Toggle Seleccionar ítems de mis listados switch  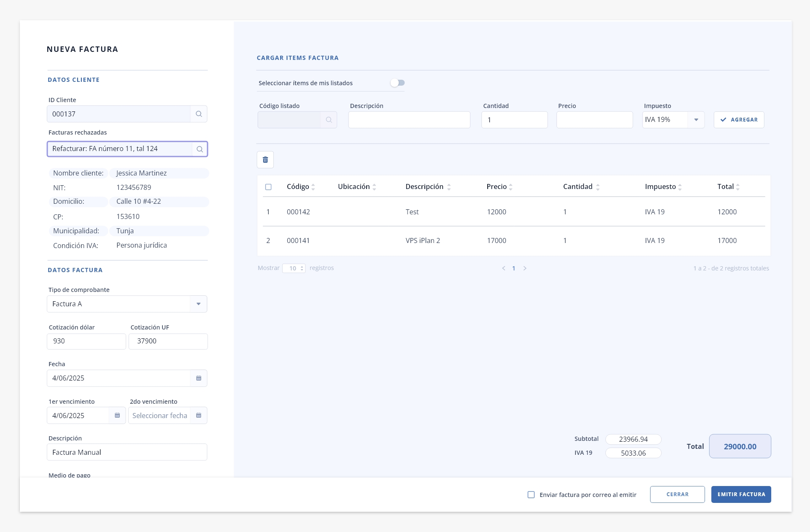point(397,83)
